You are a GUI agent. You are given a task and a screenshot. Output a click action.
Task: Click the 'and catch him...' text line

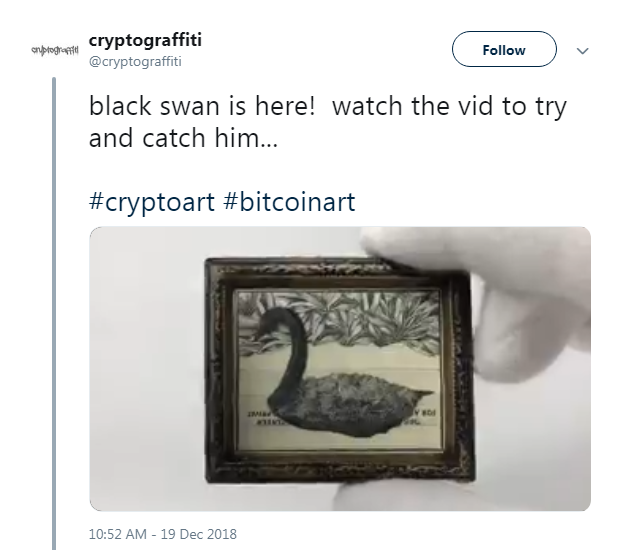pyautogui.click(x=183, y=138)
